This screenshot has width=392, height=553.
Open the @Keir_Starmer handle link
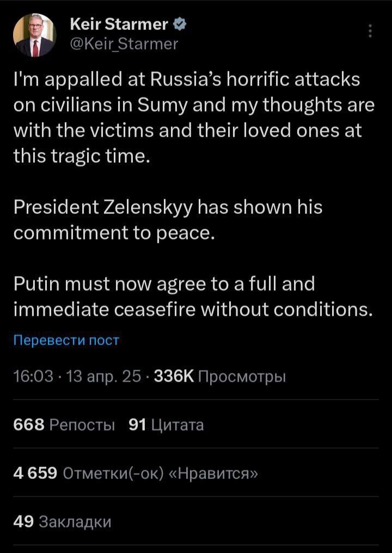[124, 43]
